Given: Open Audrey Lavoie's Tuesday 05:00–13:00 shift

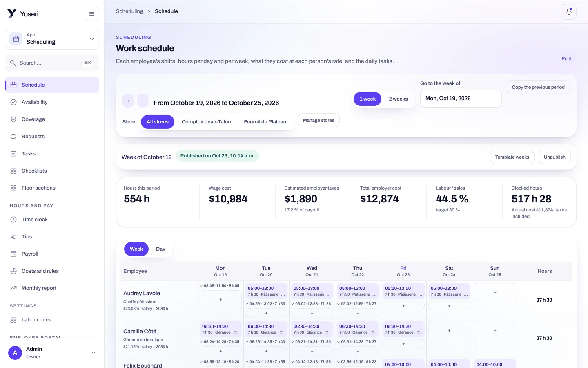Looking at the screenshot, I should [266, 291].
